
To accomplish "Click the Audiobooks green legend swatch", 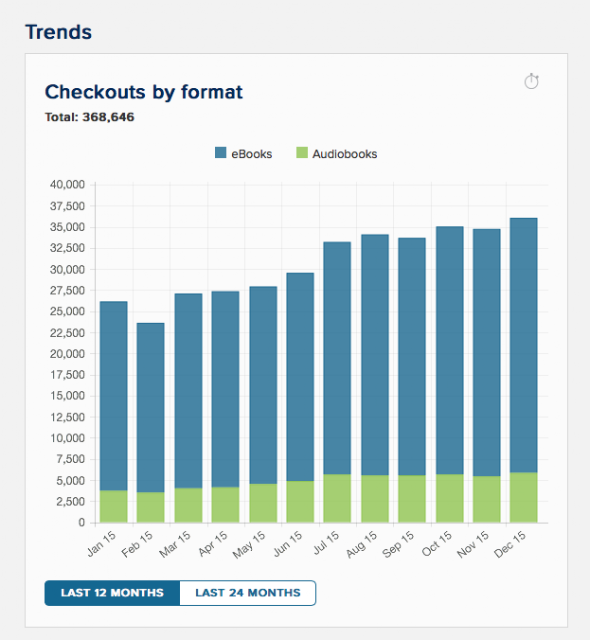I will click(302, 153).
